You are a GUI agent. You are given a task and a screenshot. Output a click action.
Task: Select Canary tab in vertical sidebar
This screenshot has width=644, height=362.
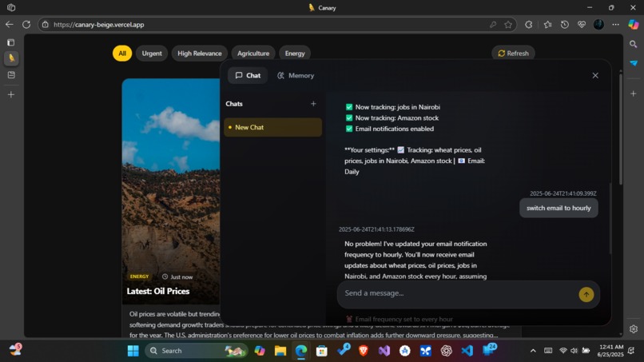click(x=11, y=58)
